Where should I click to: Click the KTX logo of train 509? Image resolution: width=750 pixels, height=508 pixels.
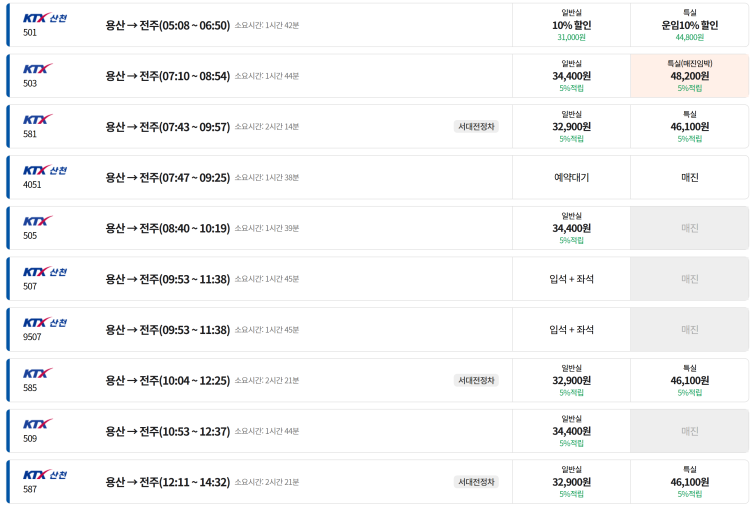click(38, 423)
